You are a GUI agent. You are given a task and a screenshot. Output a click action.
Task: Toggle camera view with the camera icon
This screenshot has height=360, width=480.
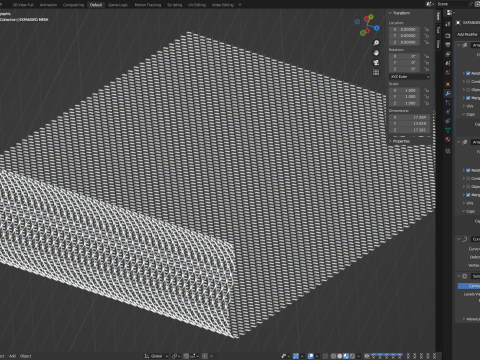click(376, 63)
